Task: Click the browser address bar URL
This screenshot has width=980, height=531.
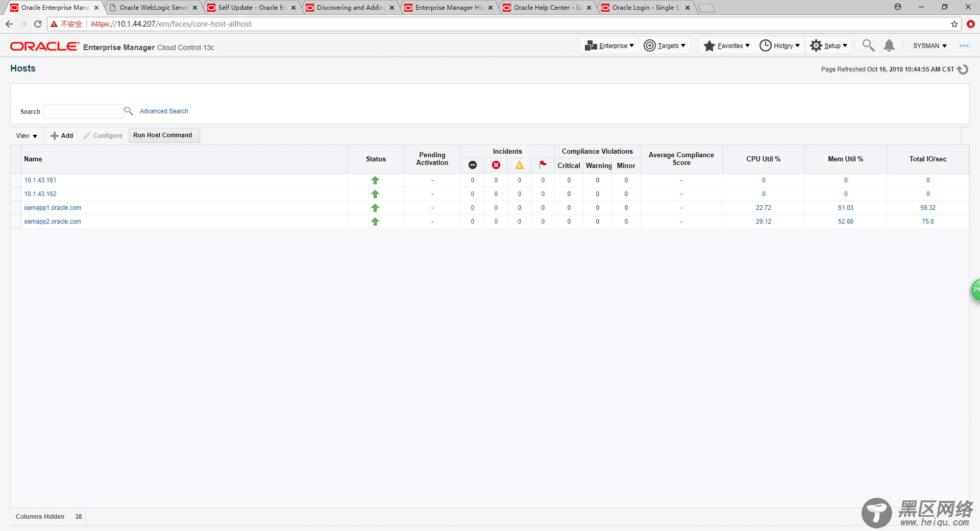Action: click(x=171, y=24)
